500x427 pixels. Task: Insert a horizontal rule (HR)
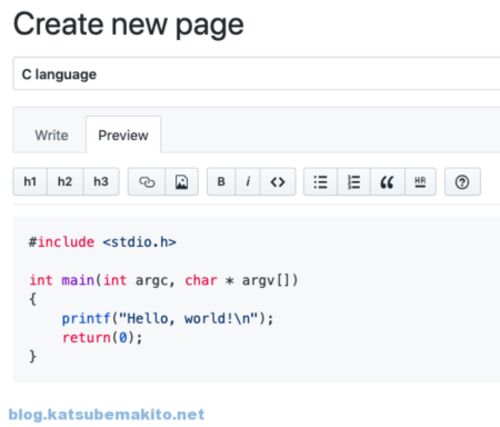point(420,182)
